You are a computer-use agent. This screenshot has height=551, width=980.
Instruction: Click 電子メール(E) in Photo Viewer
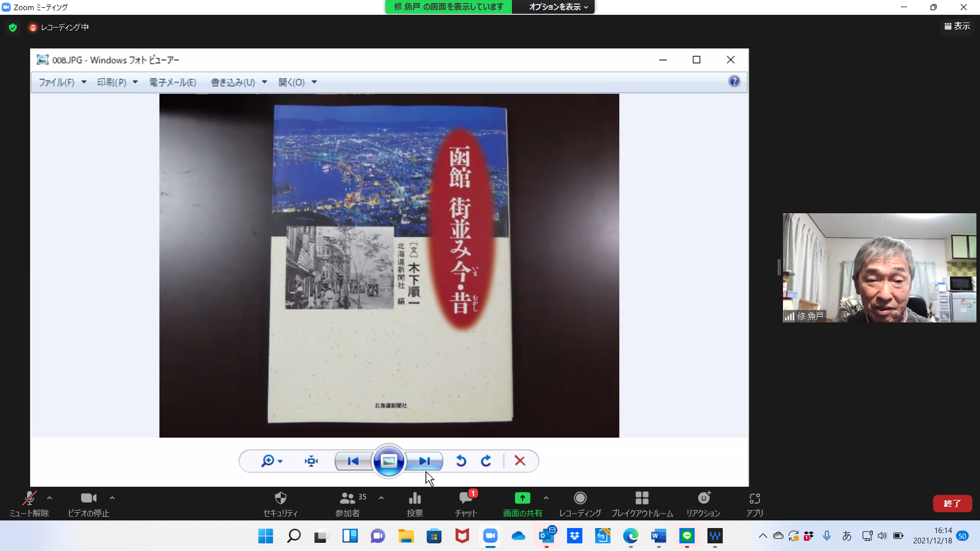(173, 82)
